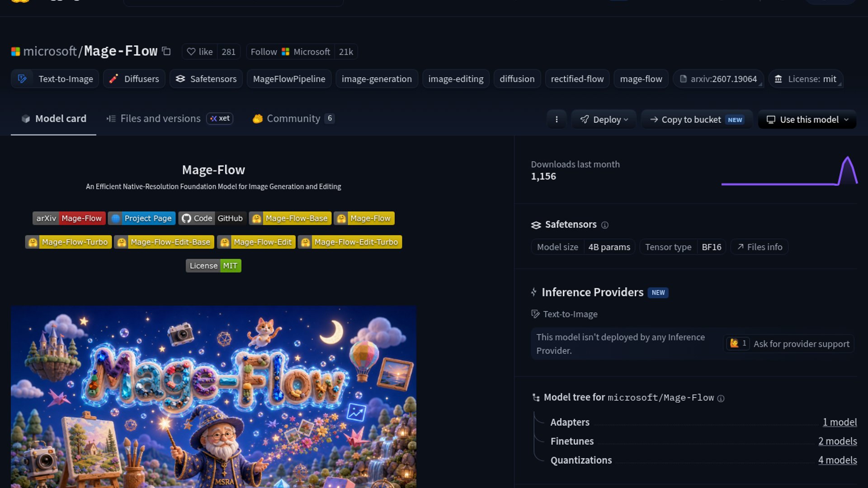Open the arXiv Mage-Flow badge
This screenshot has width=868, height=488.
coord(69,218)
